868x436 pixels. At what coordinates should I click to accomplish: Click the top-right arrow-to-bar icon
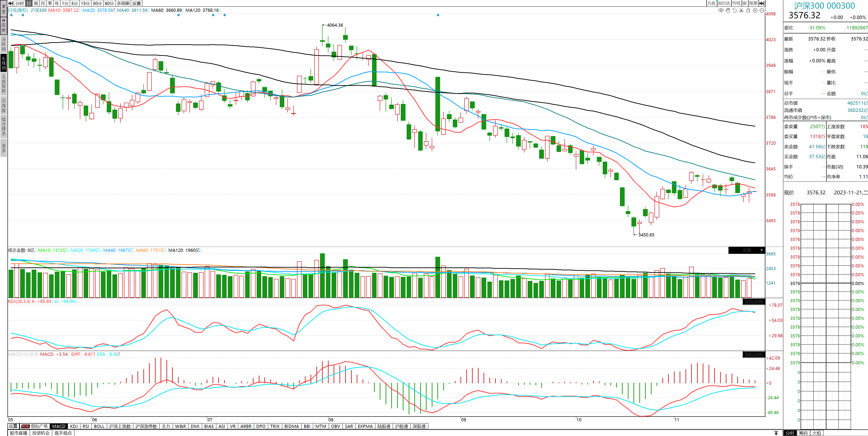point(762,3)
